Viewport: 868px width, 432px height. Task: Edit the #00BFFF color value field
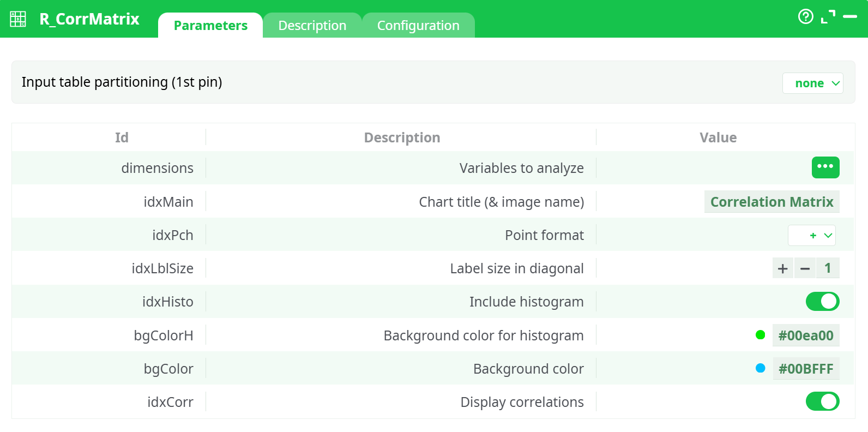pos(805,369)
